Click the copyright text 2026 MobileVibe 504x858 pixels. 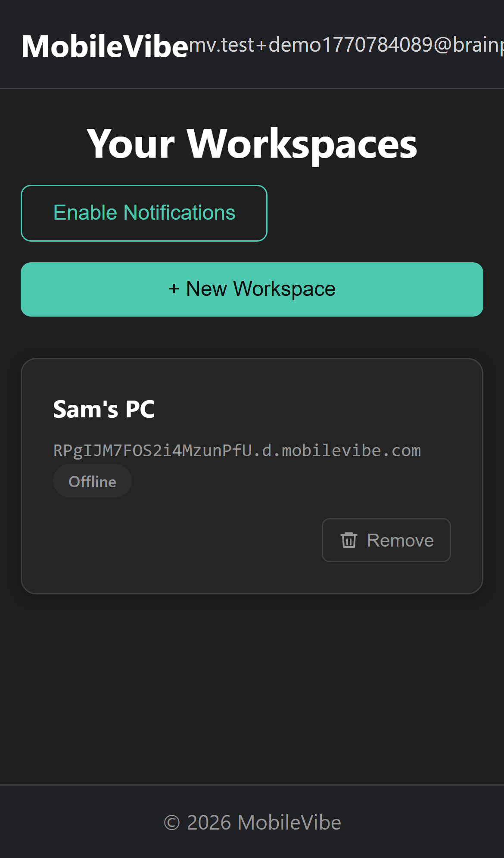point(252,822)
